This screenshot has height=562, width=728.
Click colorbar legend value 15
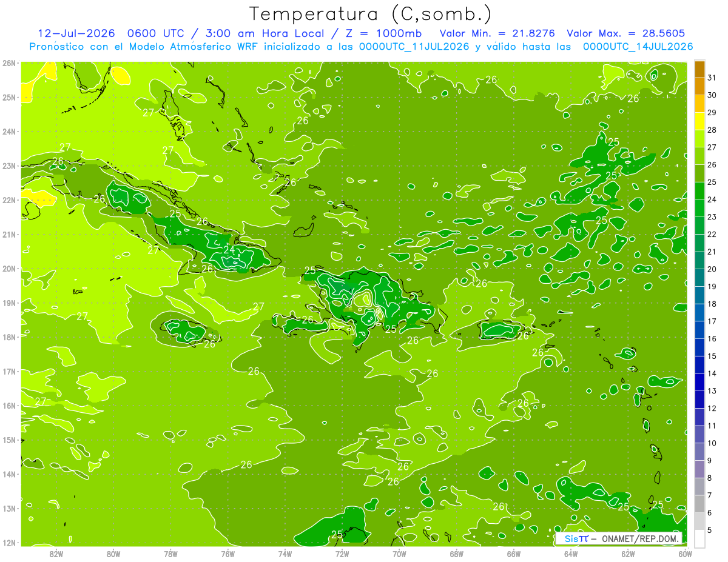coord(712,356)
